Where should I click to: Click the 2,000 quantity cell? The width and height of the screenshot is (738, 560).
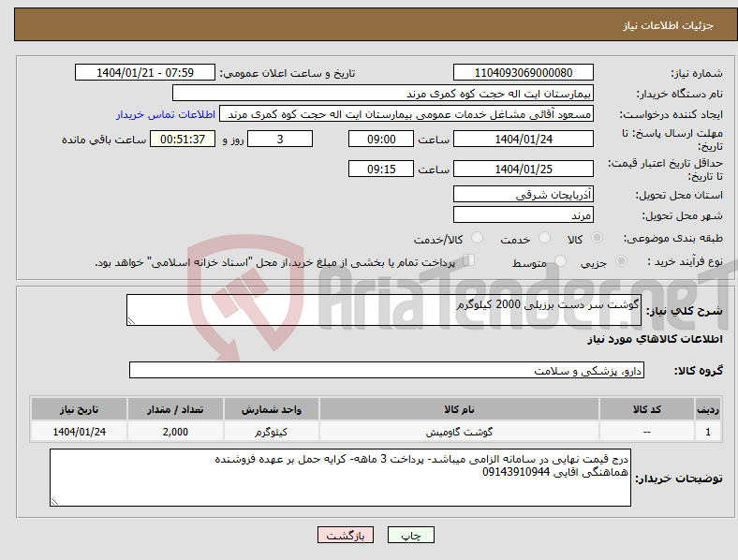(175, 432)
